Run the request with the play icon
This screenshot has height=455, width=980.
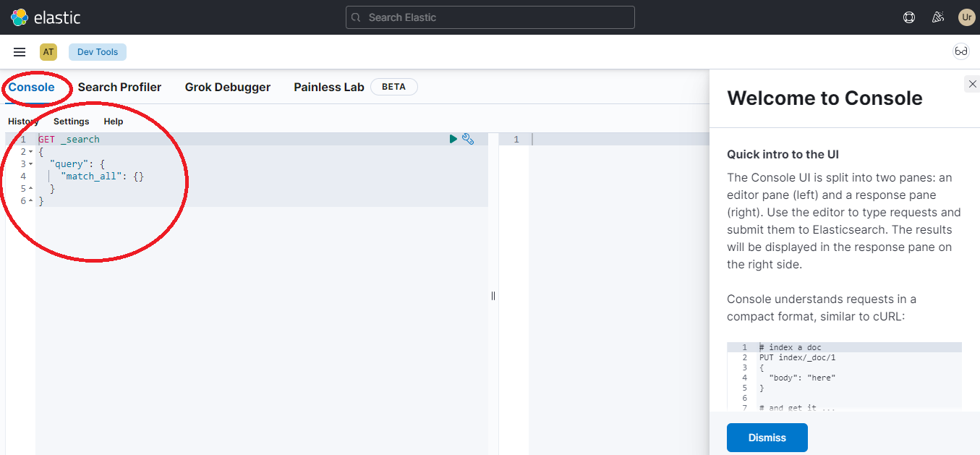tap(453, 139)
